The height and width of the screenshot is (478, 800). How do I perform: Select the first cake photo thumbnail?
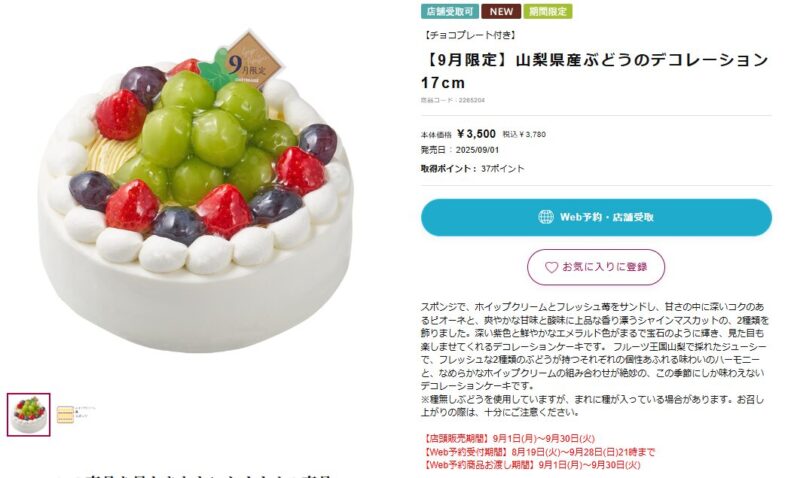tap(29, 414)
